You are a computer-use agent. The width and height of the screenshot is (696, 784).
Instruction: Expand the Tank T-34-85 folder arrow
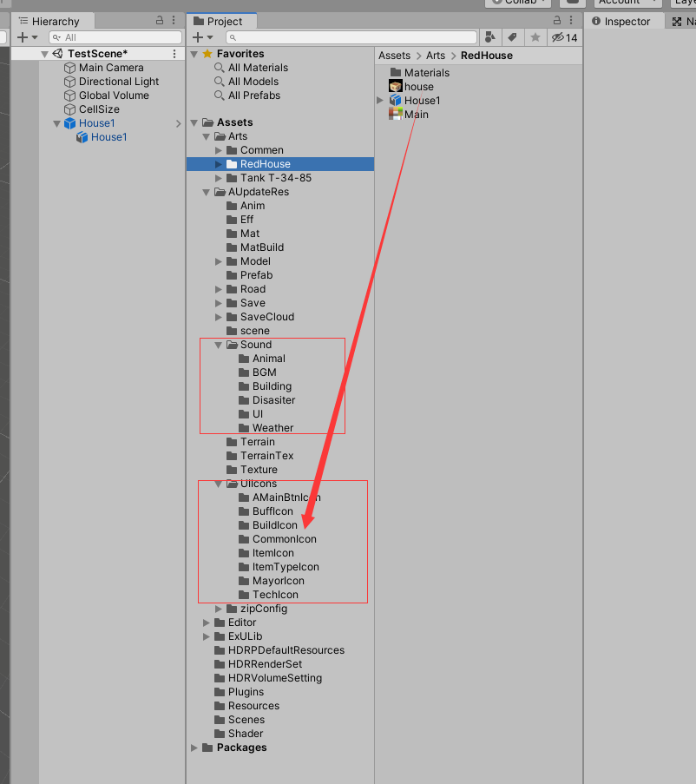[219, 178]
